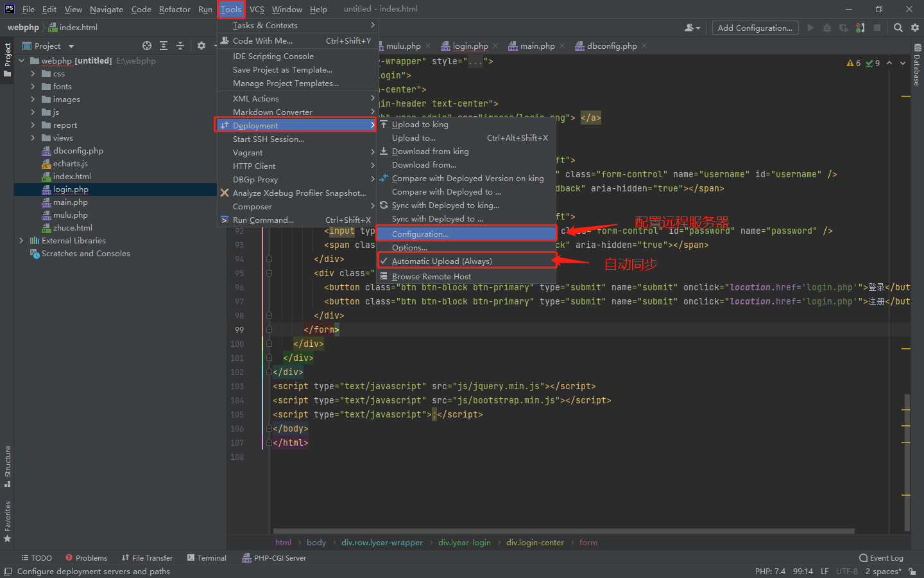Viewport: 924px width, 578px height.
Task: Expand External Libraries node
Action: click(22, 240)
